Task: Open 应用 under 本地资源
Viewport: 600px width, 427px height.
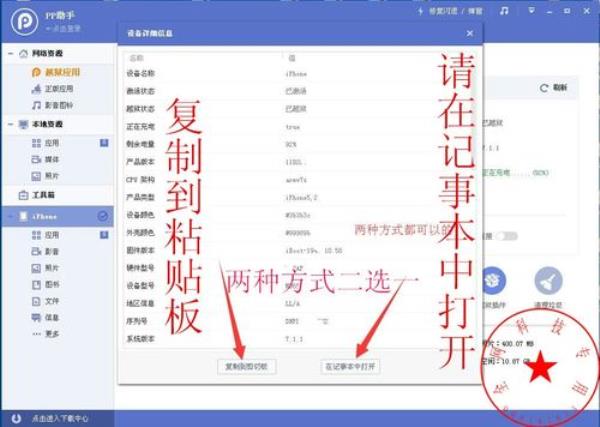Action: (45, 143)
